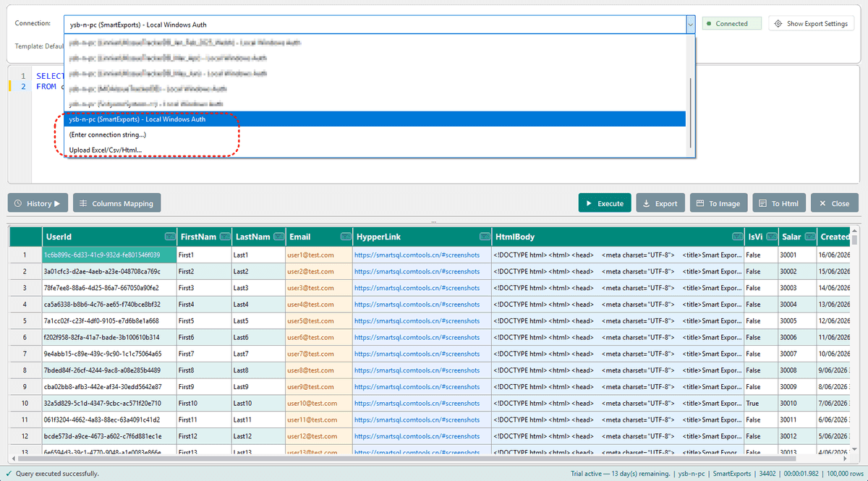The height and width of the screenshot is (481, 868).
Task: Open the HtmlBody column header menu icon
Action: tap(737, 237)
